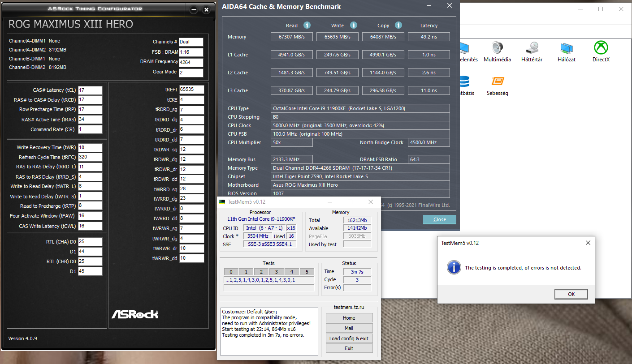Click the North Bridge Clock value
Image resolution: width=632 pixels, height=364 pixels.
click(x=429, y=142)
